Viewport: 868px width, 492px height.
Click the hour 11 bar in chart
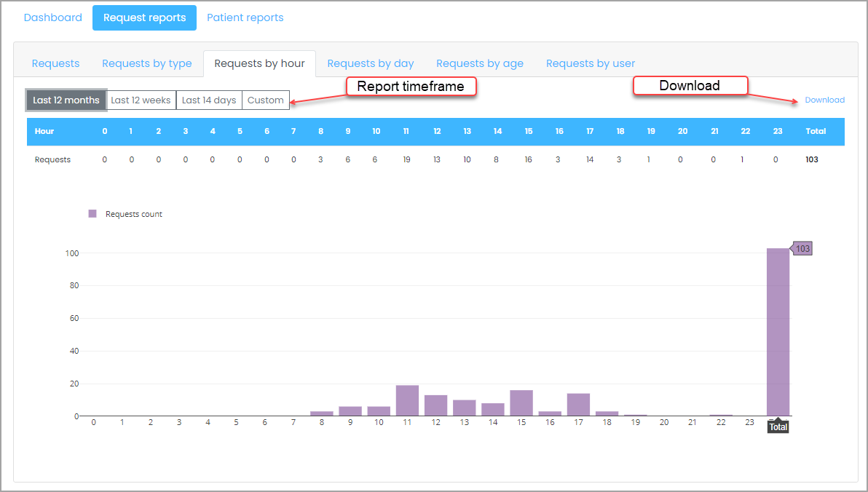pyautogui.click(x=408, y=401)
